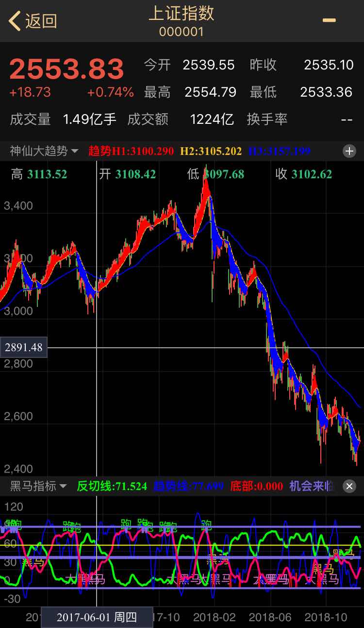Click the crosshair date 2017-06-01 周四

[97, 617]
